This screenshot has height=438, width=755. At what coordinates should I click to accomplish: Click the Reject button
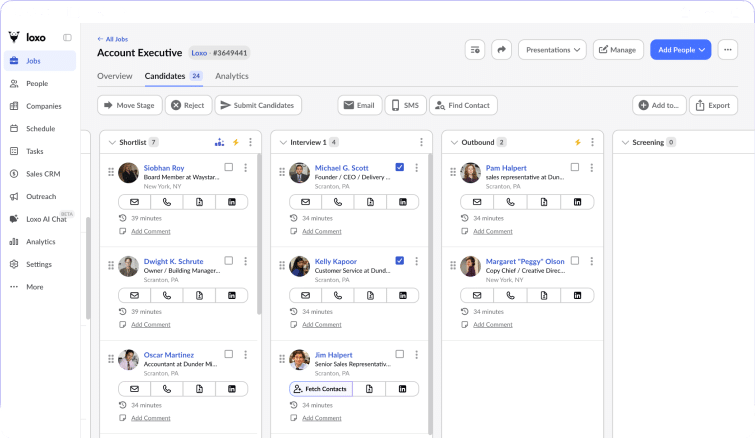(x=188, y=105)
